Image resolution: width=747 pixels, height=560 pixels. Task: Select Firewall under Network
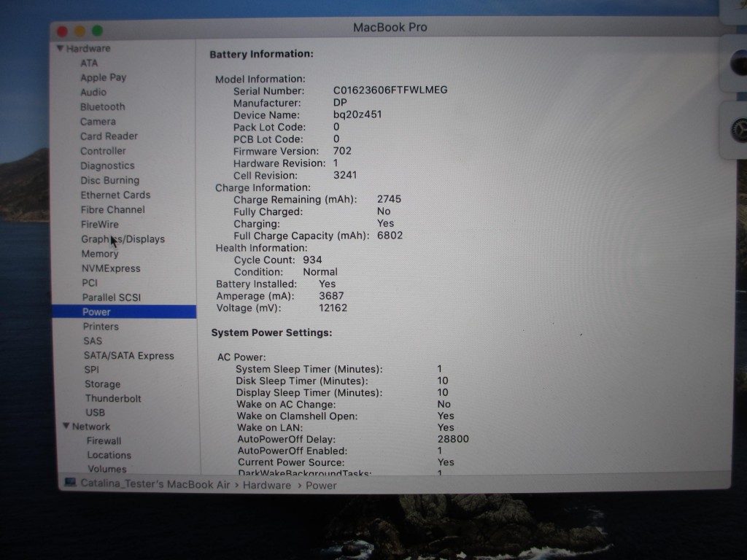104,441
